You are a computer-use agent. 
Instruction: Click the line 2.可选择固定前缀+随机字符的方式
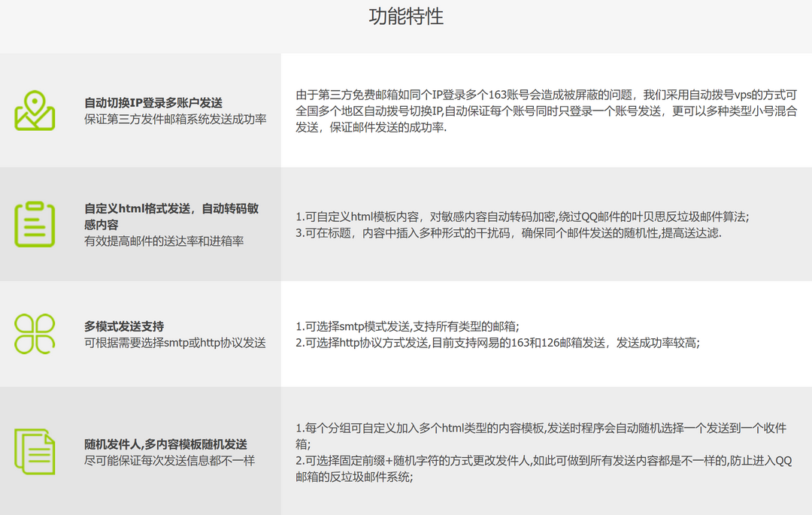544,468
